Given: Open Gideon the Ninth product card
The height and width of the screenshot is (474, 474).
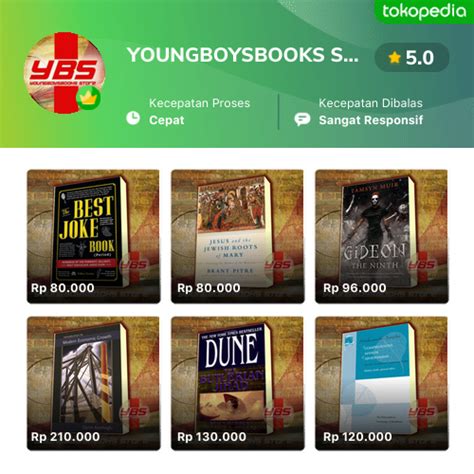Looking at the screenshot, I should (382, 236).
